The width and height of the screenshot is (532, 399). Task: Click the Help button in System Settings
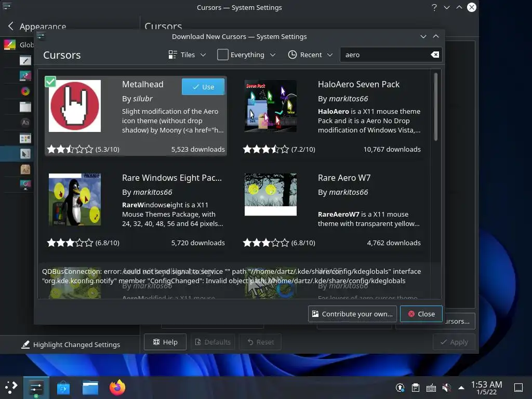pyautogui.click(x=165, y=342)
